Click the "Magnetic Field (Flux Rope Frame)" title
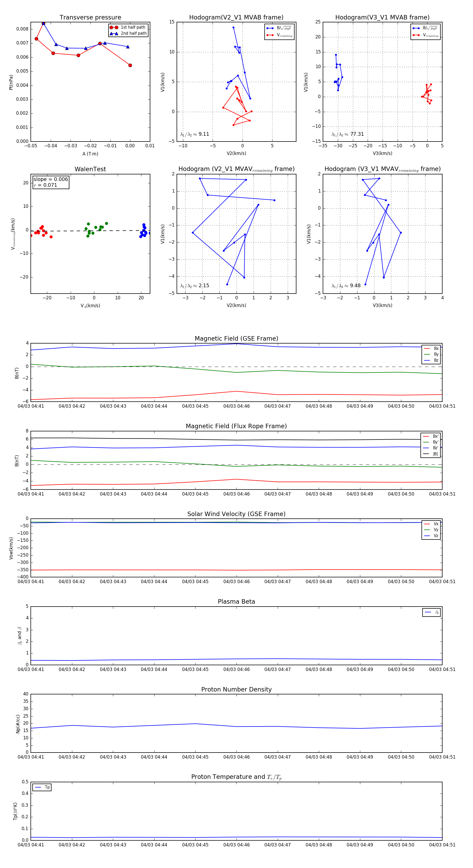 (x=236, y=426)
